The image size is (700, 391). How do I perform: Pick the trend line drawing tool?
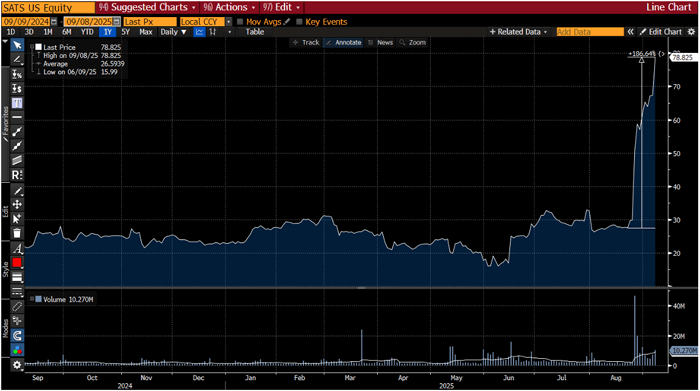click(17, 59)
